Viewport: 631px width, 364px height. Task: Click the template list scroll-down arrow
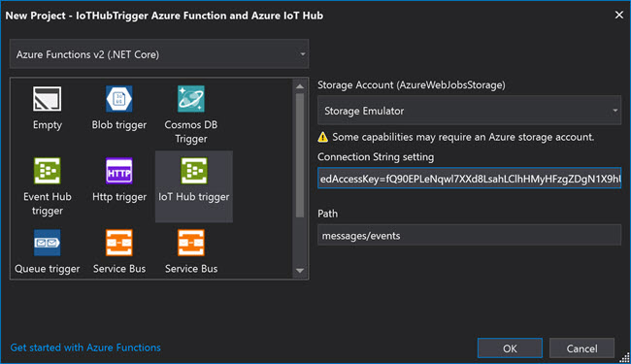pyautogui.click(x=300, y=271)
